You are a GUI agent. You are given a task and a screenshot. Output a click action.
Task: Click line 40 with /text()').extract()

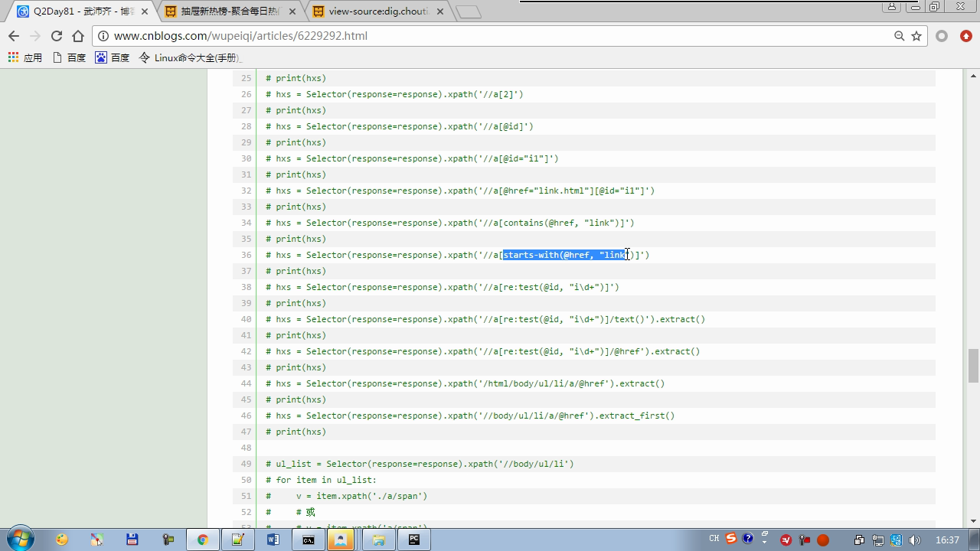click(485, 319)
